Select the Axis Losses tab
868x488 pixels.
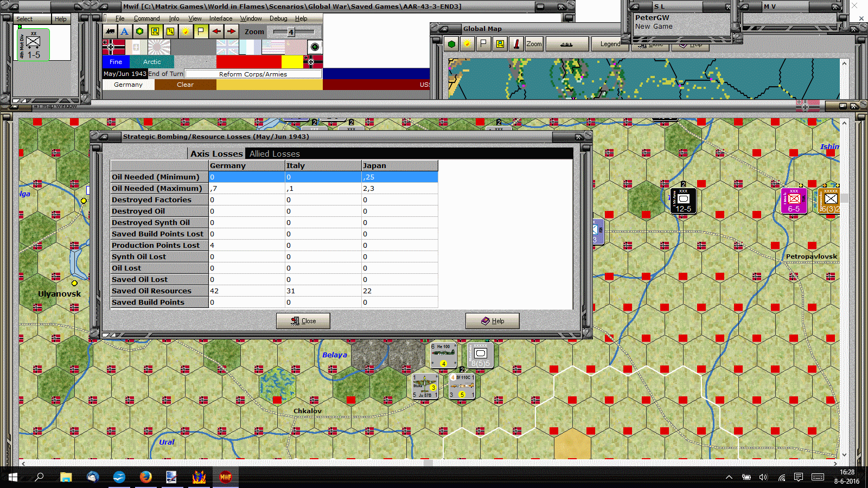216,154
